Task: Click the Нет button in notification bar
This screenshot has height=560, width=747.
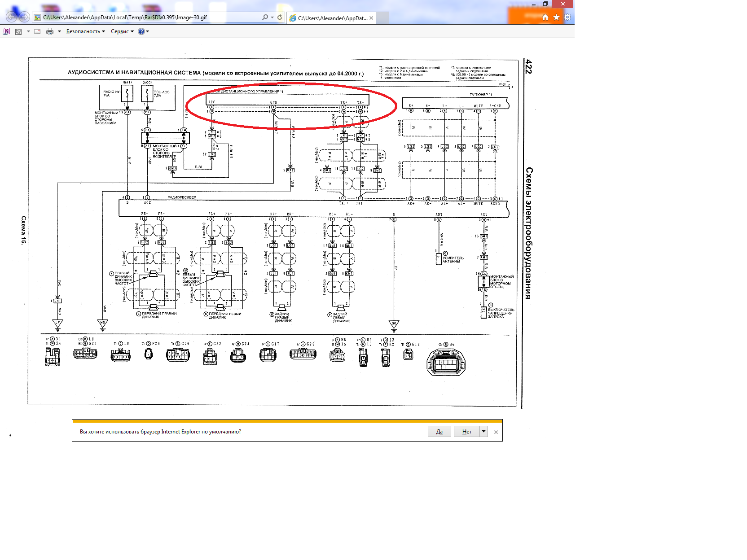Action: pyautogui.click(x=466, y=432)
